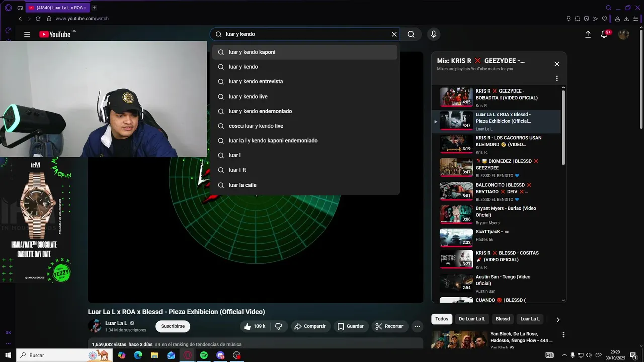
Task: Click the Compartir share button
Action: pos(310,326)
